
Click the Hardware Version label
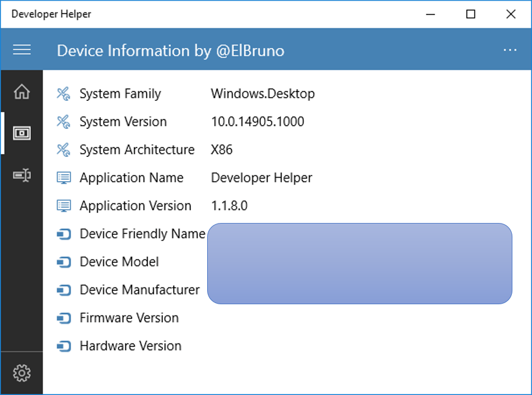(x=130, y=346)
